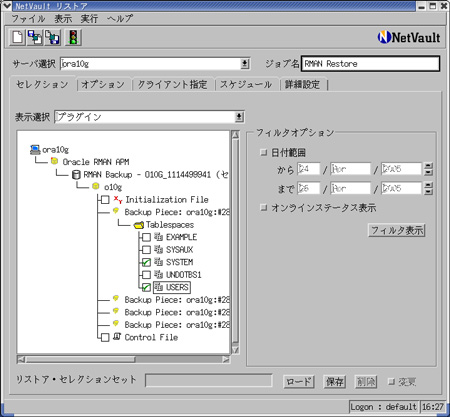Click the SYSAUX tablespace icon
Screen dimensions: 450x417
pyautogui.click(x=158, y=249)
